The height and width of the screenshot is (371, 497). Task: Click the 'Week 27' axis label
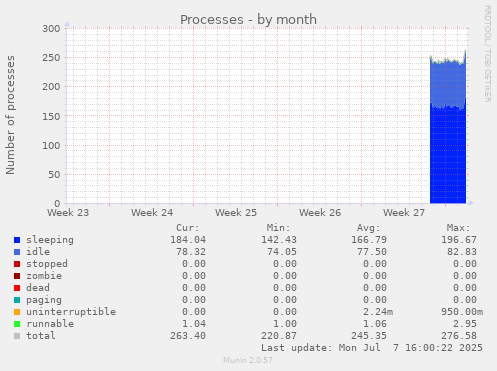point(404,213)
